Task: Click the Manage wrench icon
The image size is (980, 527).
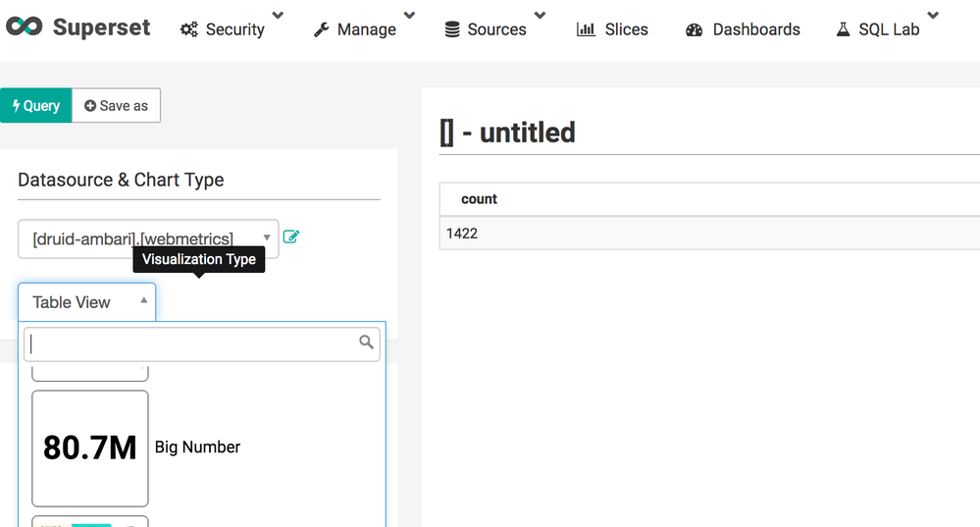Action: 321,30
